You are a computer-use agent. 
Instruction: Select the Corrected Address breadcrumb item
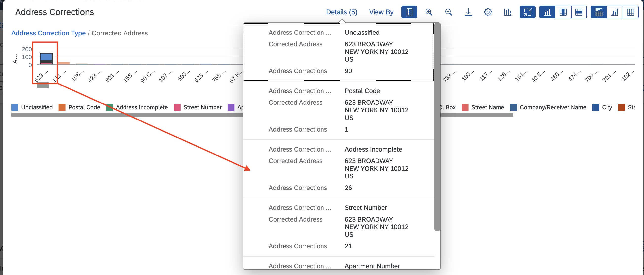[120, 33]
